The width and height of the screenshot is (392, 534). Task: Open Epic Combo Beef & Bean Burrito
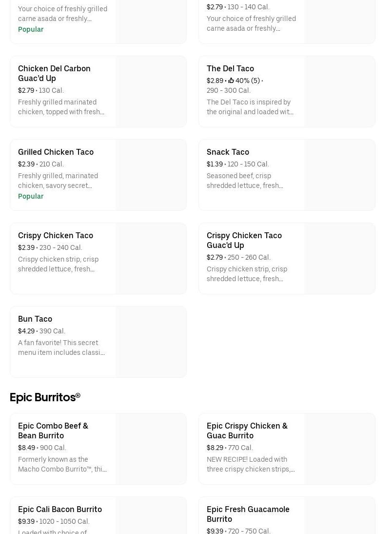(x=53, y=431)
